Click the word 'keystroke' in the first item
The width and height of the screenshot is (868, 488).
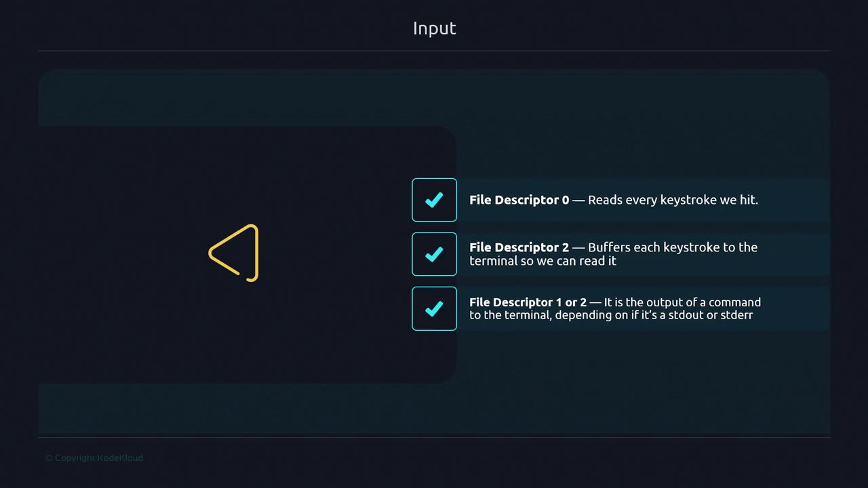690,200
